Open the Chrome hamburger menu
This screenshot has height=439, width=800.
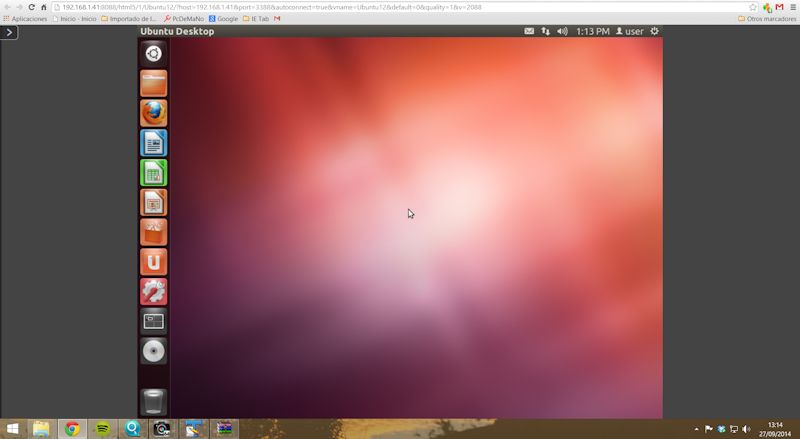793,7
